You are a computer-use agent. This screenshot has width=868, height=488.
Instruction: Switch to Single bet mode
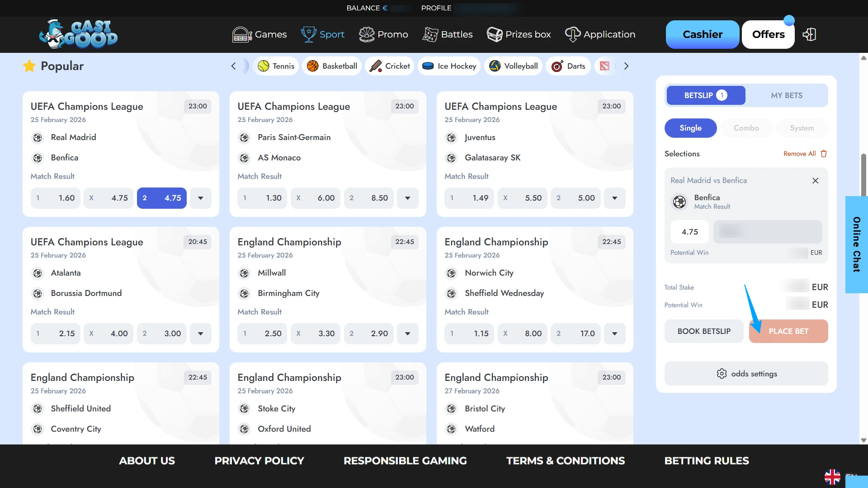(690, 128)
